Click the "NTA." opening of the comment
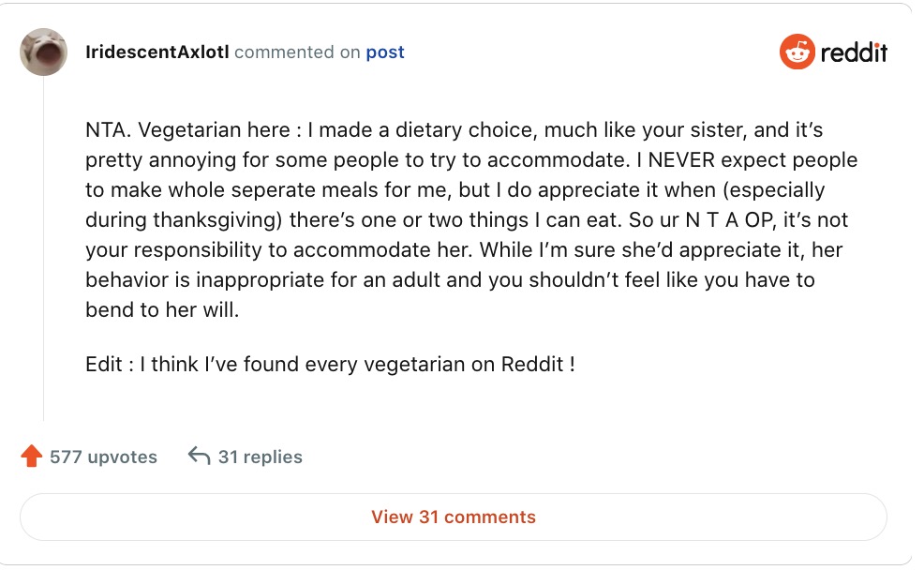The width and height of the screenshot is (924, 570). (105, 130)
